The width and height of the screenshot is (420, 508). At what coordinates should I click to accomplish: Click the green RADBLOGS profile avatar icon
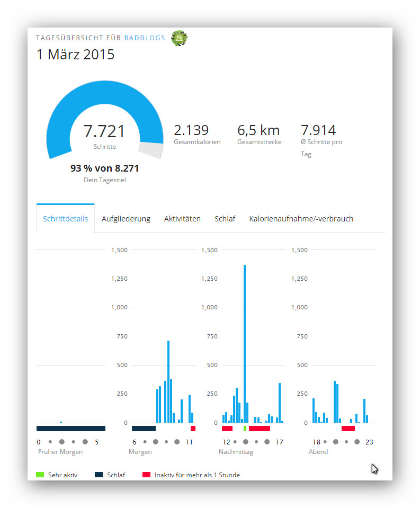[x=180, y=38]
